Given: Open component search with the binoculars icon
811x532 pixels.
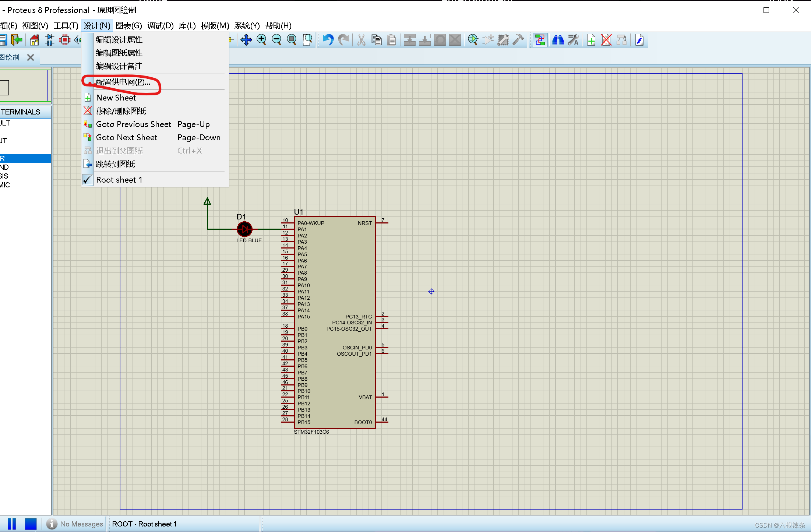Looking at the screenshot, I should (x=558, y=40).
